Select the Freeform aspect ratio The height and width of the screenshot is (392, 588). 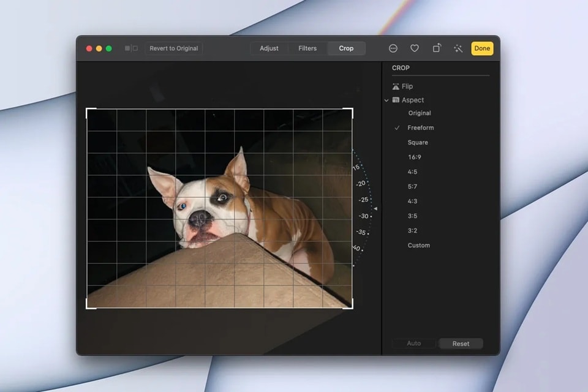tap(420, 128)
